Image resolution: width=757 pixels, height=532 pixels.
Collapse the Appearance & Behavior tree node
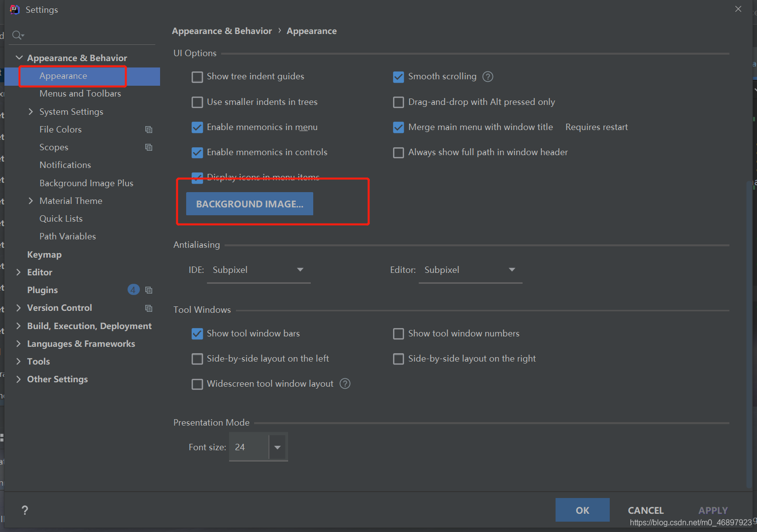pyautogui.click(x=19, y=58)
